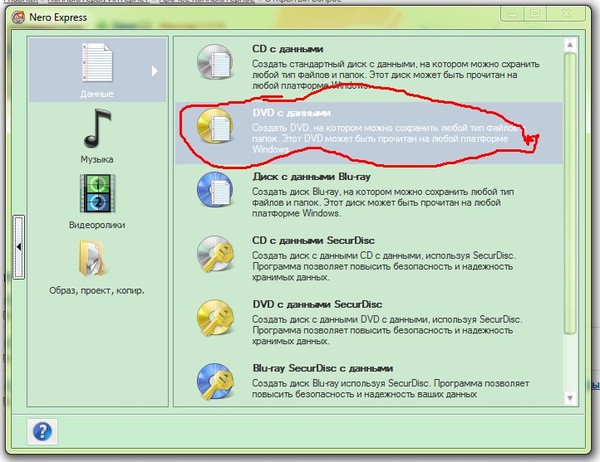The height and width of the screenshot is (462, 600).
Task: Select the Видеоролики label in sidebar
Action: pos(97,225)
